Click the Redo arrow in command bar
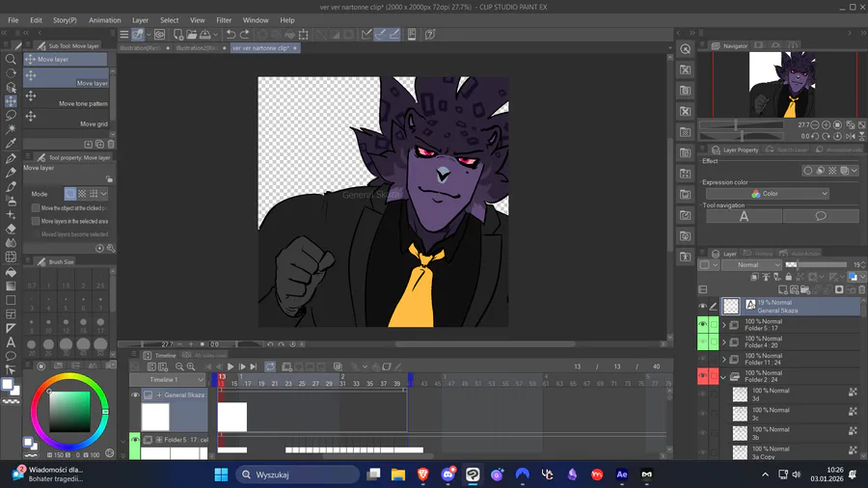 coord(245,35)
